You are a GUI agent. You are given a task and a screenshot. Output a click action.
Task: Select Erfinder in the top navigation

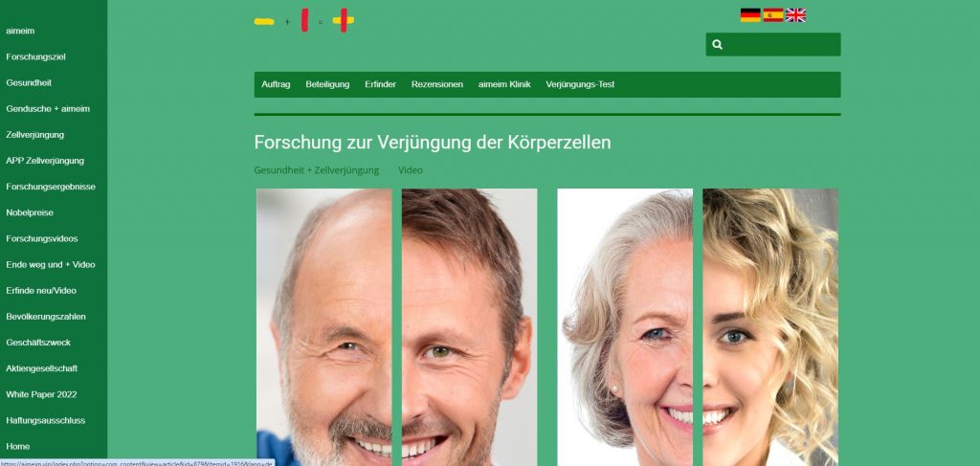coord(381,84)
